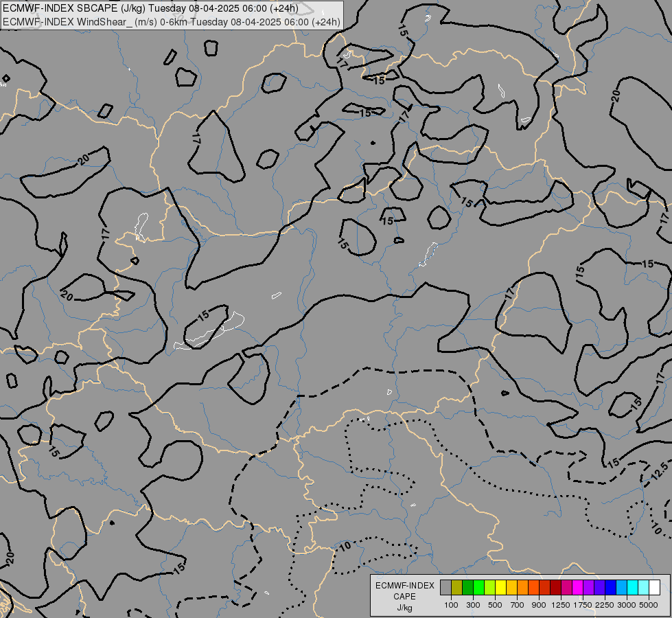
Task: Click the legend value 3000
Action: tap(627, 605)
